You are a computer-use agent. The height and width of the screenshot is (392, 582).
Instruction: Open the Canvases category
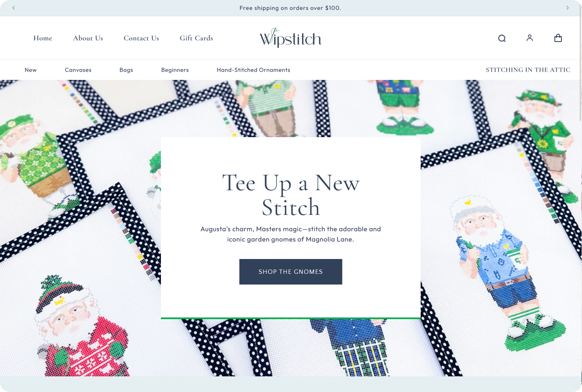pyautogui.click(x=78, y=70)
